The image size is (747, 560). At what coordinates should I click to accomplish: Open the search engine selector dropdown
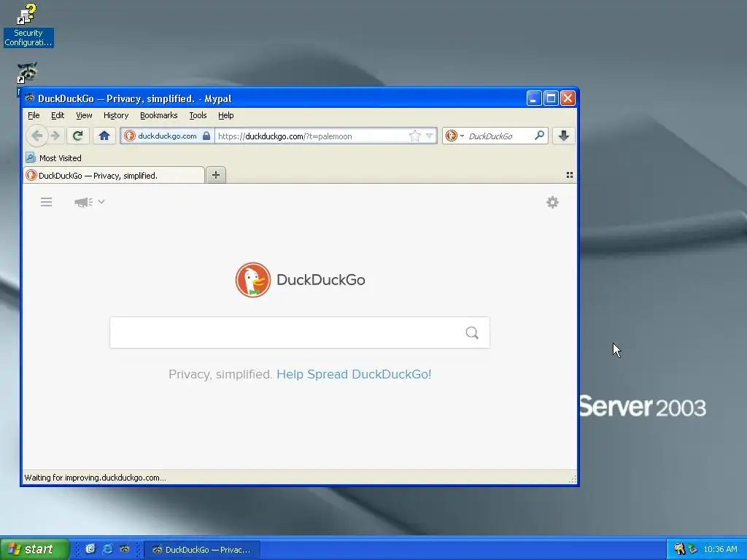454,136
